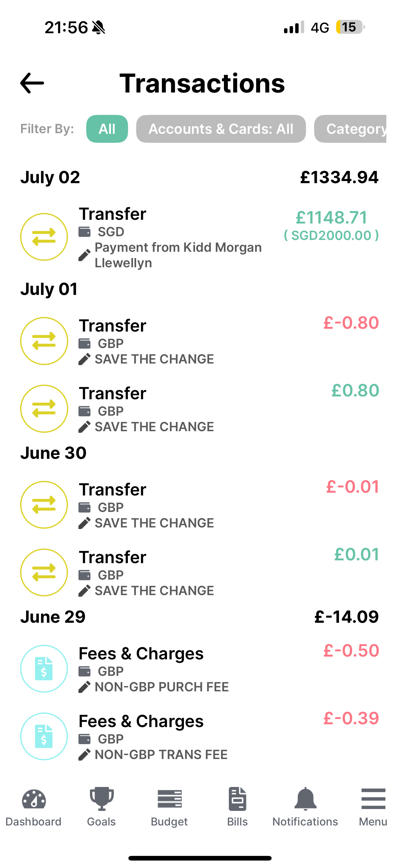Tap the back arrow icon
The width and height of the screenshot is (400, 868).
pos(32,83)
